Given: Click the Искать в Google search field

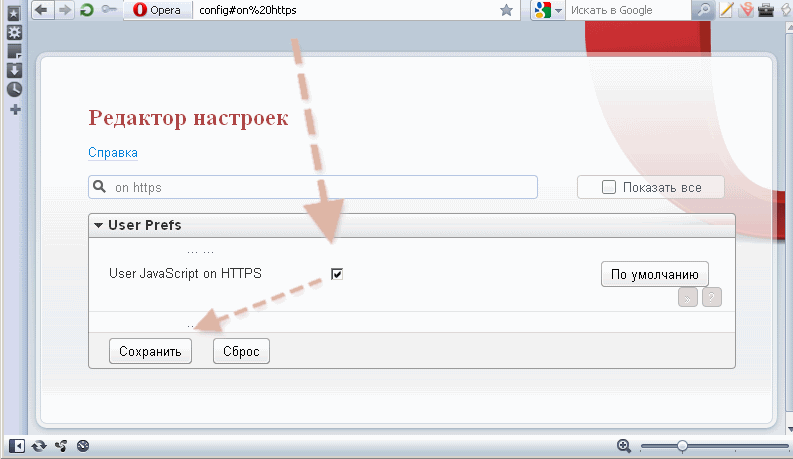Looking at the screenshot, I should [x=627, y=10].
